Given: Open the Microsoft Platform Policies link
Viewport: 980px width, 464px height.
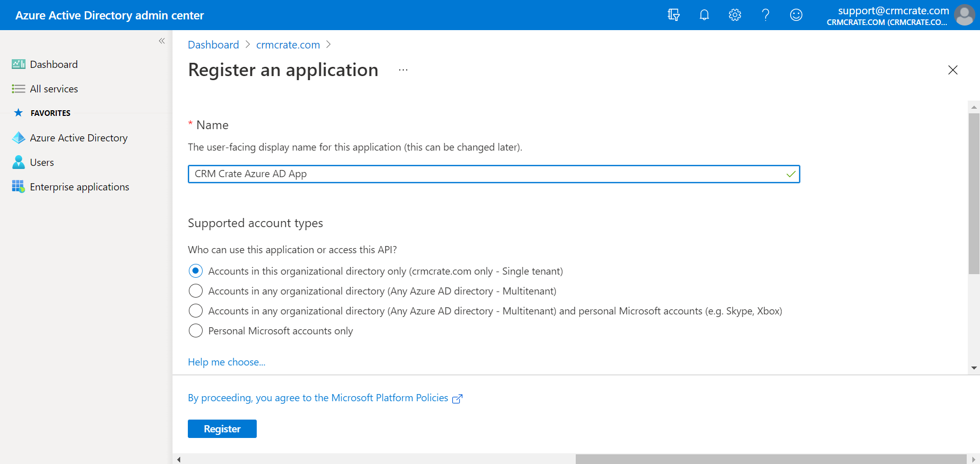Looking at the screenshot, I should (x=318, y=398).
